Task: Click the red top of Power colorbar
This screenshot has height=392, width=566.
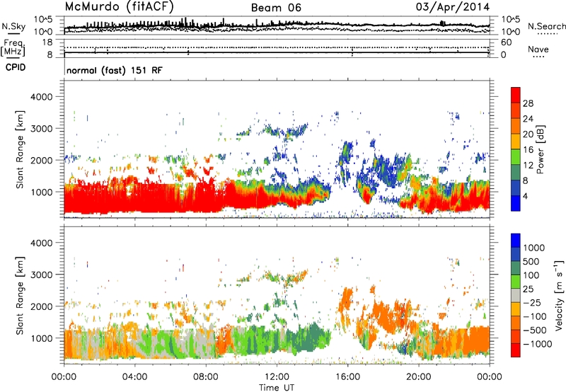Action: [x=516, y=95]
